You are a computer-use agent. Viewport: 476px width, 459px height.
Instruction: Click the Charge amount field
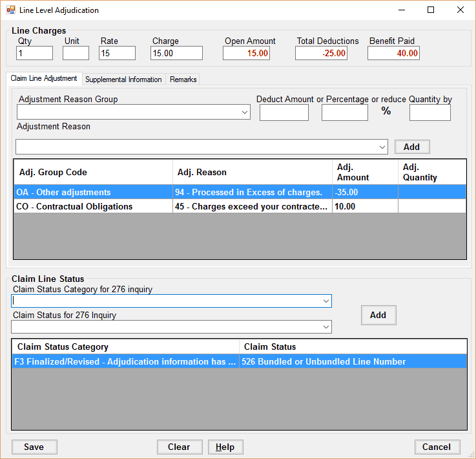pos(176,53)
